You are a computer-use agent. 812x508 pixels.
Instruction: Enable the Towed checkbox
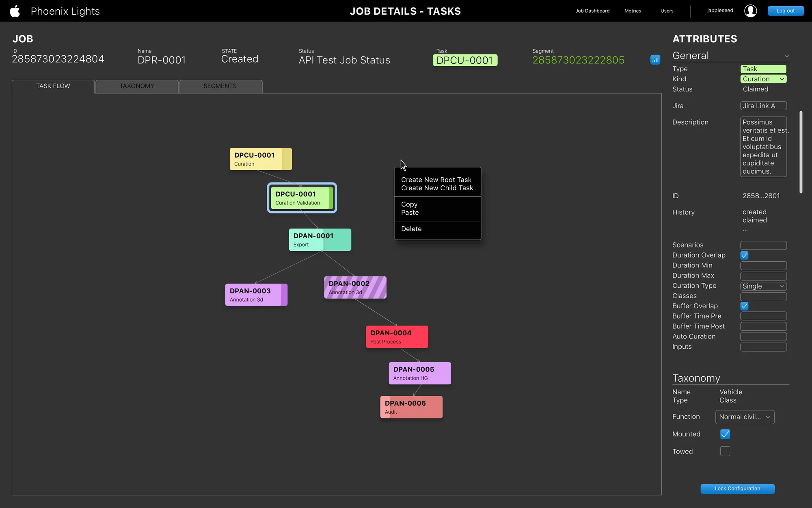click(x=725, y=451)
